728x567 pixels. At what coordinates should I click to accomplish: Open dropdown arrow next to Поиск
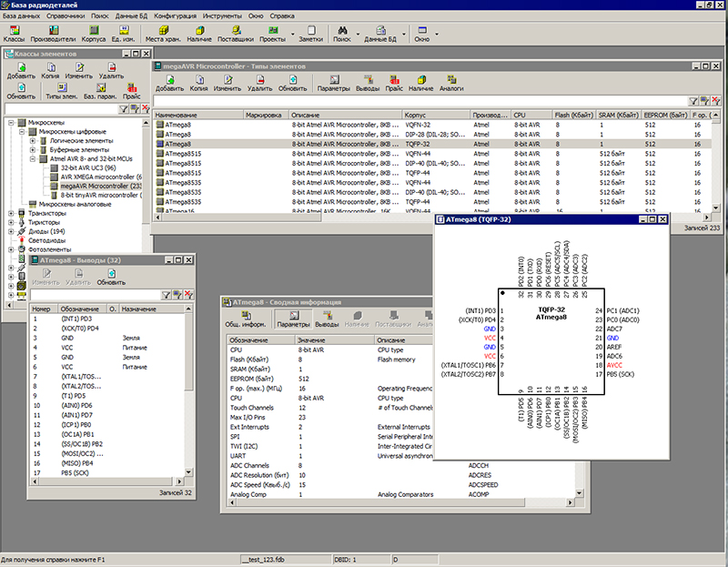click(x=358, y=34)
